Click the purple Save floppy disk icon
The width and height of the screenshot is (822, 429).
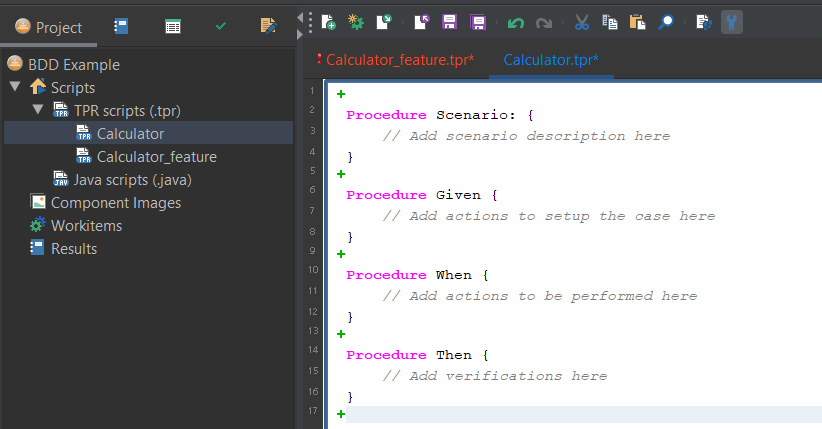point(450,21)
